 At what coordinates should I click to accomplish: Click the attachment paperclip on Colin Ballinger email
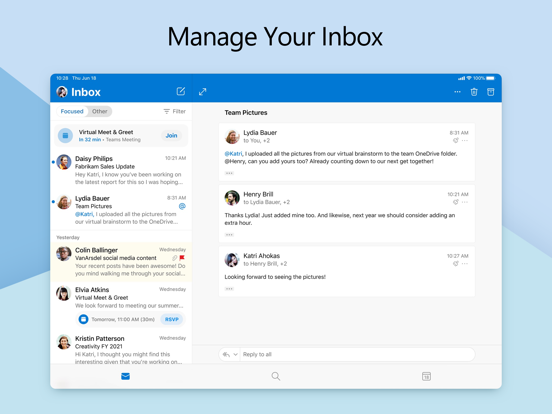coord(175,258)
